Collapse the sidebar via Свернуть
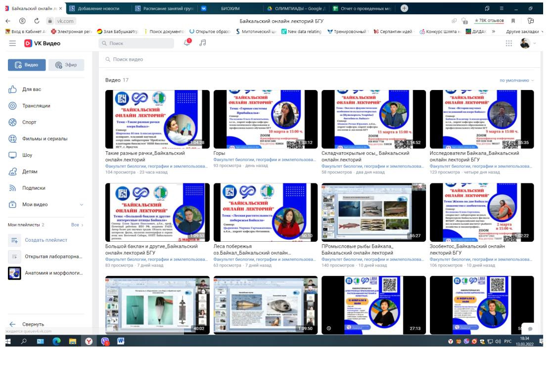Viewport: 555px width, 392px height. 33,324
